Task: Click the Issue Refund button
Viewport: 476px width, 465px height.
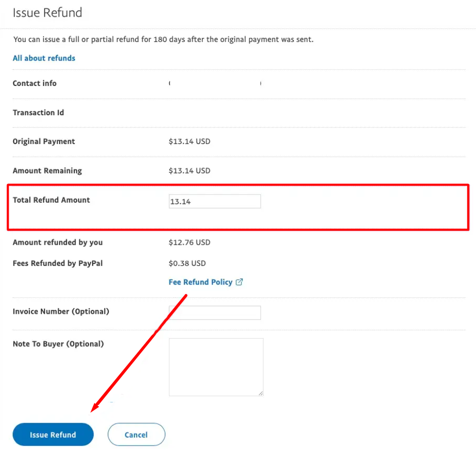Action: point(53,434)
